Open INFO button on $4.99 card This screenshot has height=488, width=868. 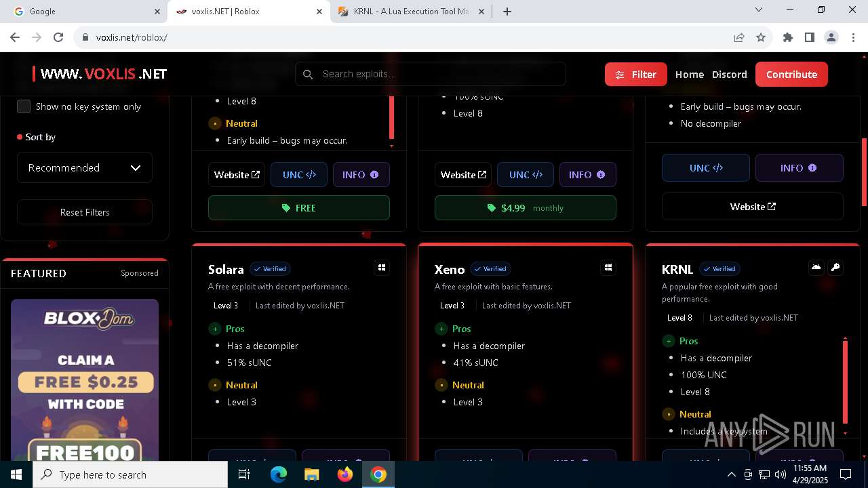click(587, 175)
